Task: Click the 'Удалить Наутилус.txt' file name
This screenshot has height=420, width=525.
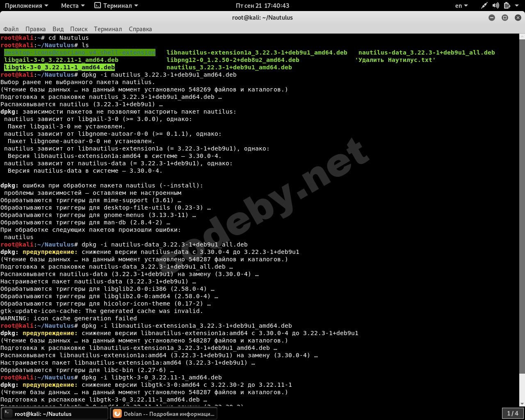Action: click(x=395, y=60)
